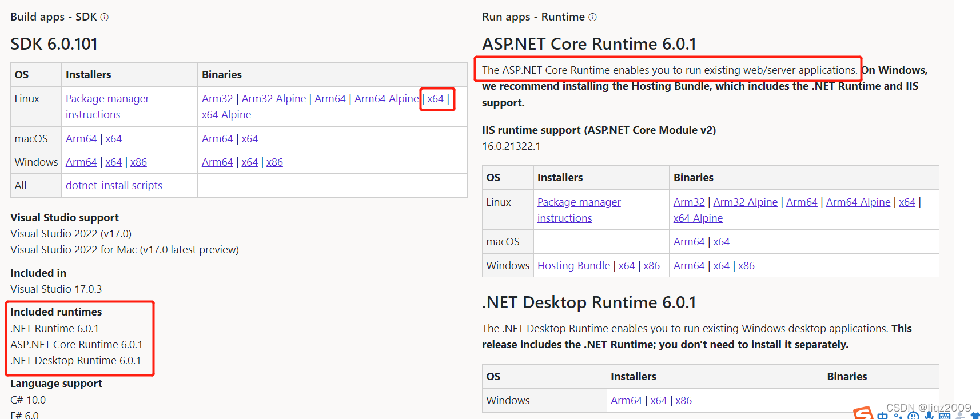Download SDK Linux Arm32 Alpine binary

pos(274,98)
